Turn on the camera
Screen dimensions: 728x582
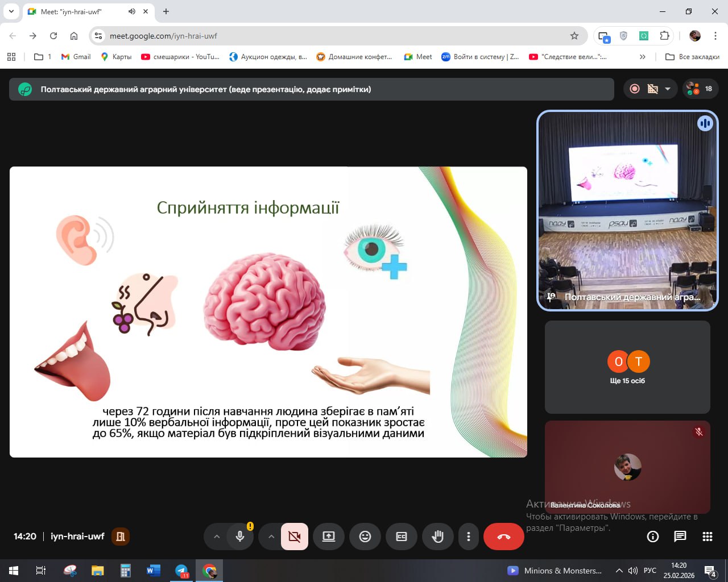[x=295, y=537]
